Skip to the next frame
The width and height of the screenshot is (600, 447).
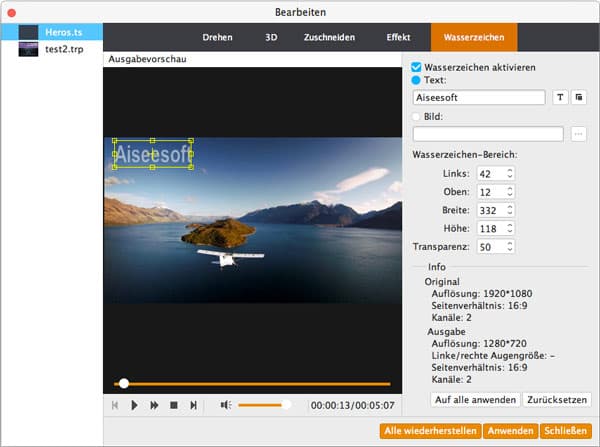tap(193, 405)
